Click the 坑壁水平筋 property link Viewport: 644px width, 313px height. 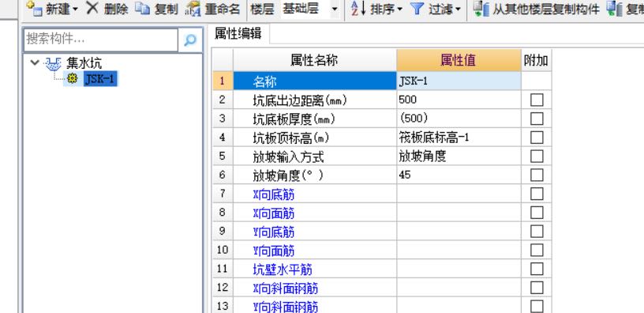tap(283, 270)
